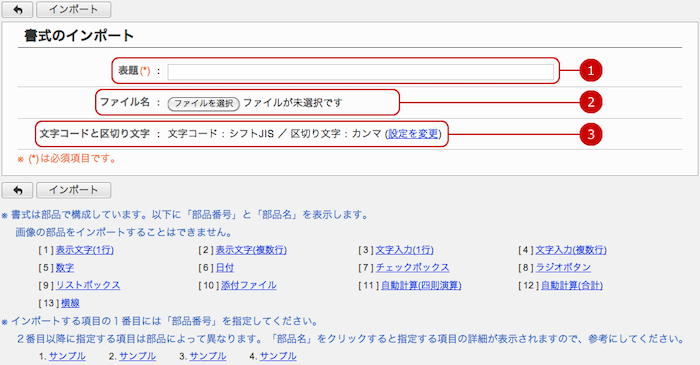Click the top back arrow button
The image size is (700, 365).
coord(17,9)
